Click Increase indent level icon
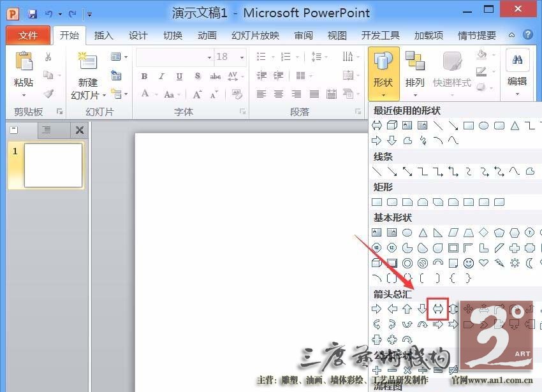Viewport: 542px width, 392px height. tap(278, 75)
